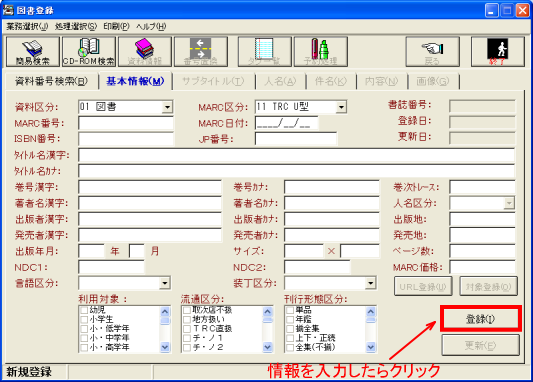Click the 戻る pointing hand icon

[x=432, y=52]
